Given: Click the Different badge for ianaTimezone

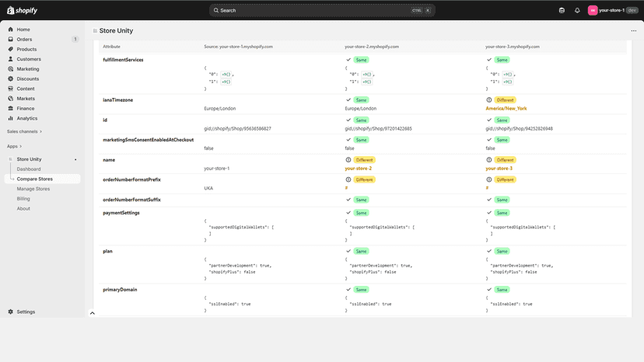Looking at the screenshot, I should 505,100.
